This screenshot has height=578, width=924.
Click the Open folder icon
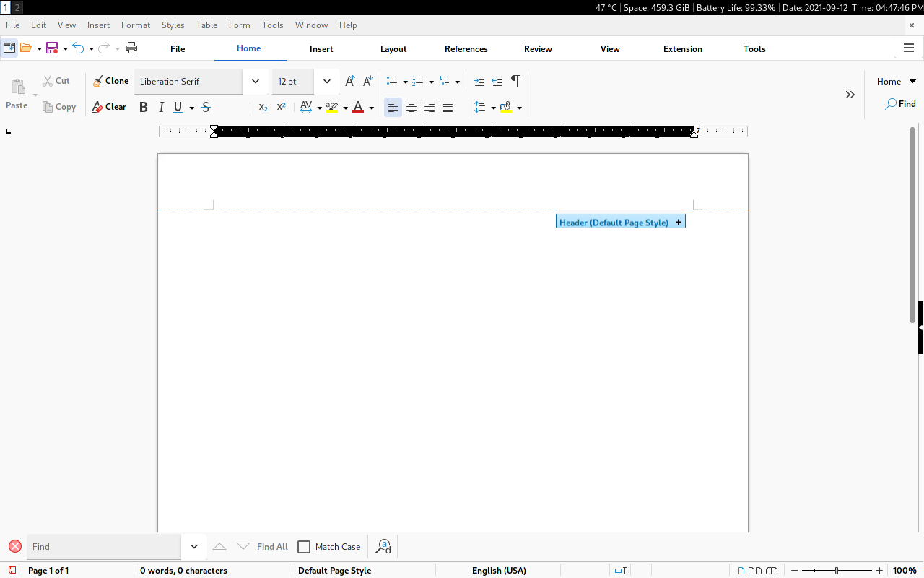[26, 48]
